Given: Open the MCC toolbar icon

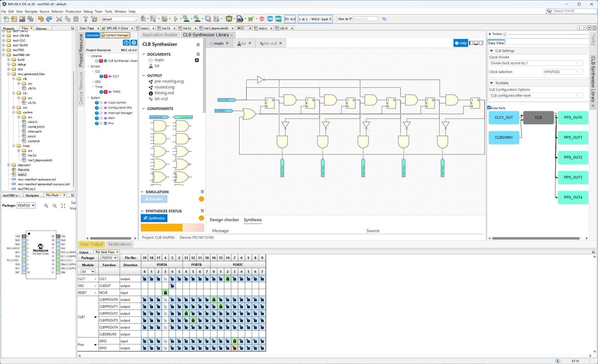Looking at the screenshot, I should (x=278, y=19).
